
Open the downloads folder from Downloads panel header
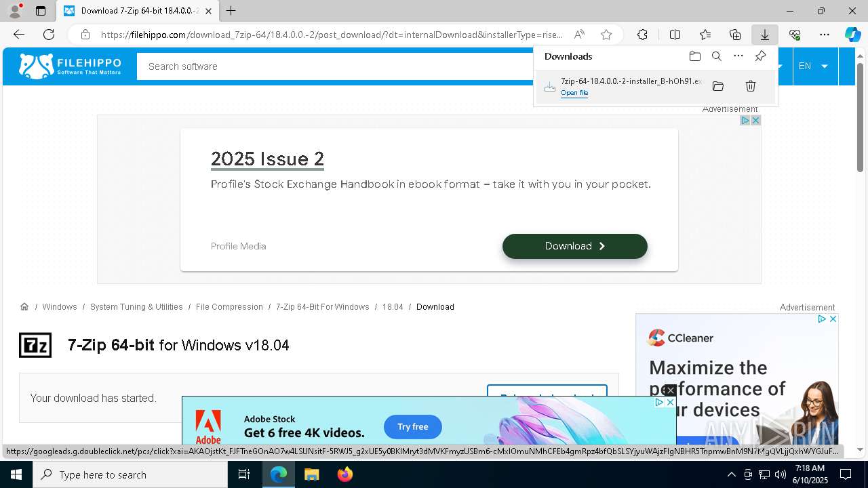694,56
